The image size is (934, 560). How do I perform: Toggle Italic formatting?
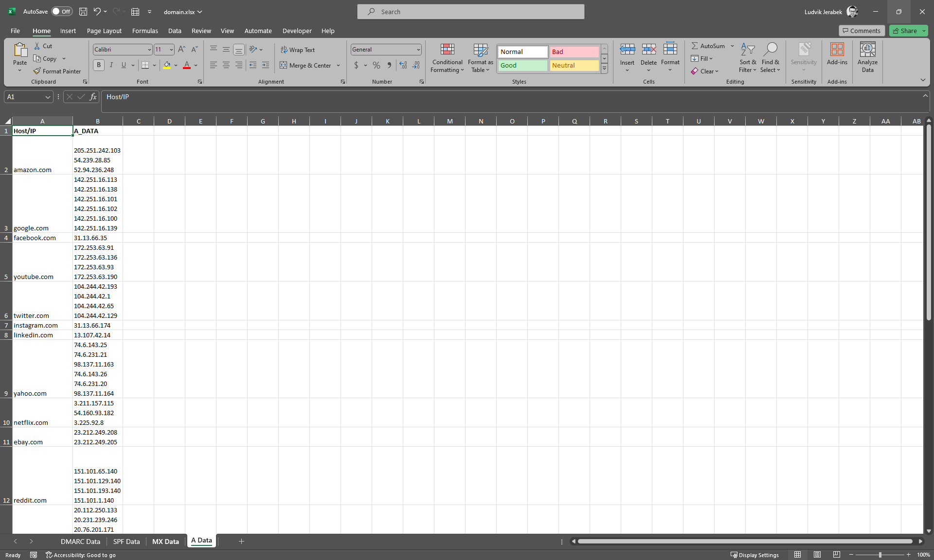111,65
